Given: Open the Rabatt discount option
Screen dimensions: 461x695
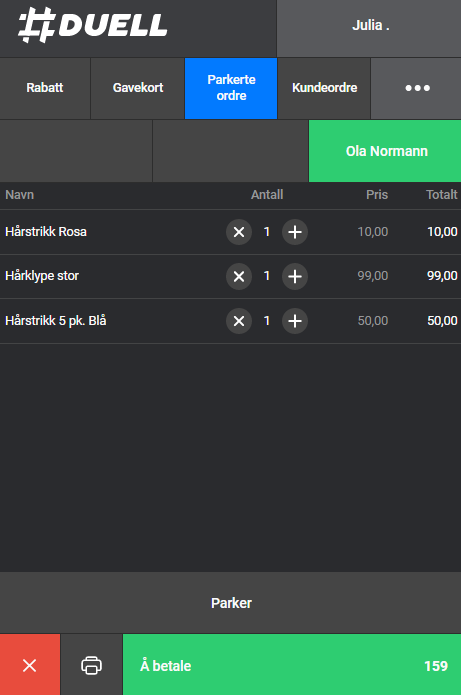Looking at the screenshot, I should 45,88.
